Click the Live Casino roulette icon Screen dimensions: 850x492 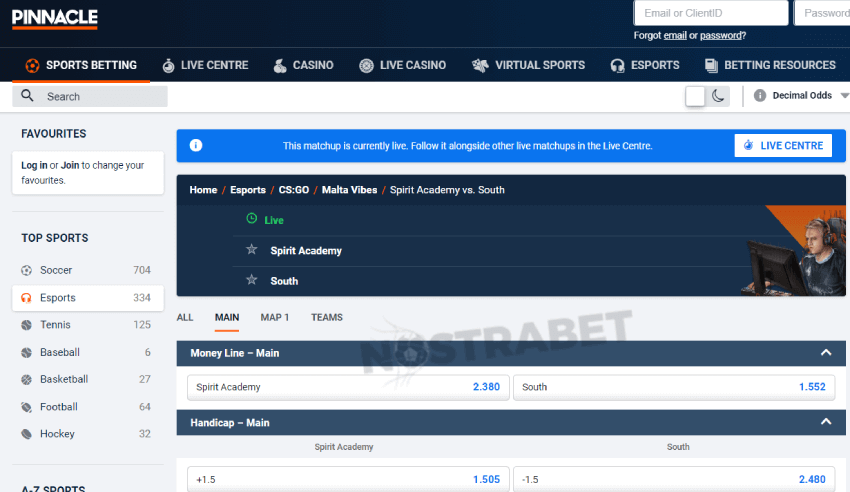[366, 66]
